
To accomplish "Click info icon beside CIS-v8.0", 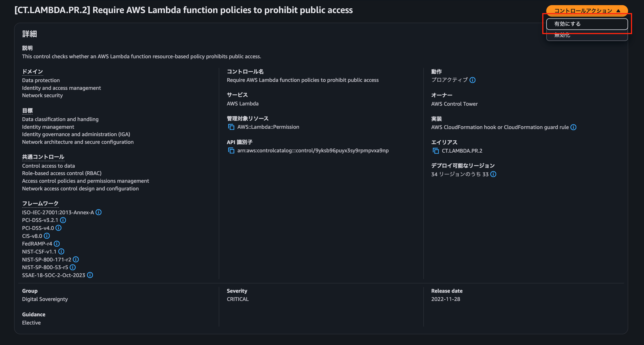I will click(x=47, y=236).
